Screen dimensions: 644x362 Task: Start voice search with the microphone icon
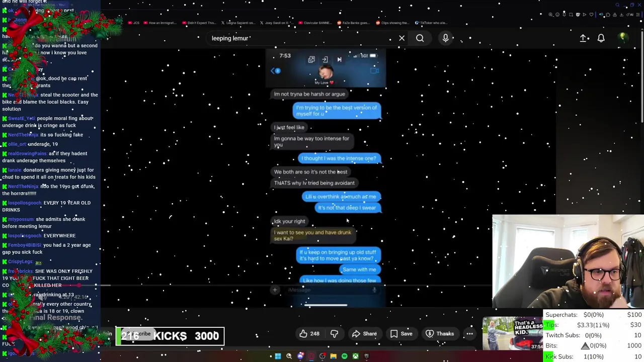point(445,38)
